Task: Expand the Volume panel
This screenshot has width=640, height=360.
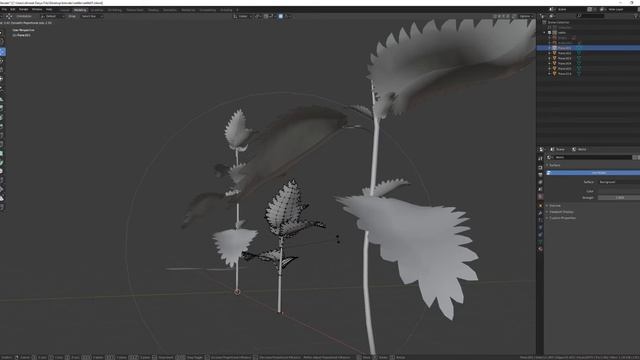Action: pyautogui.click(x=555, y=206)
